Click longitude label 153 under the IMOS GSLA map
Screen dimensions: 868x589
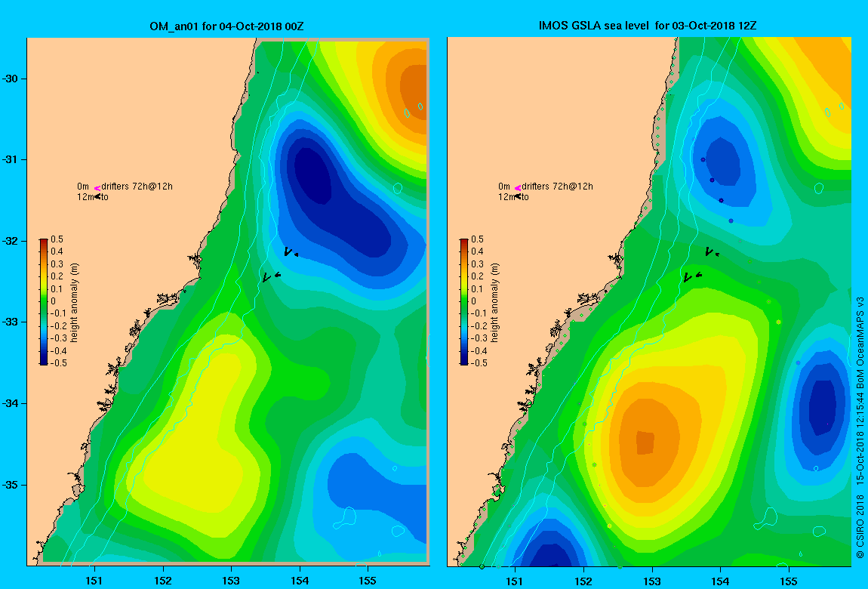tap(652, 581)
